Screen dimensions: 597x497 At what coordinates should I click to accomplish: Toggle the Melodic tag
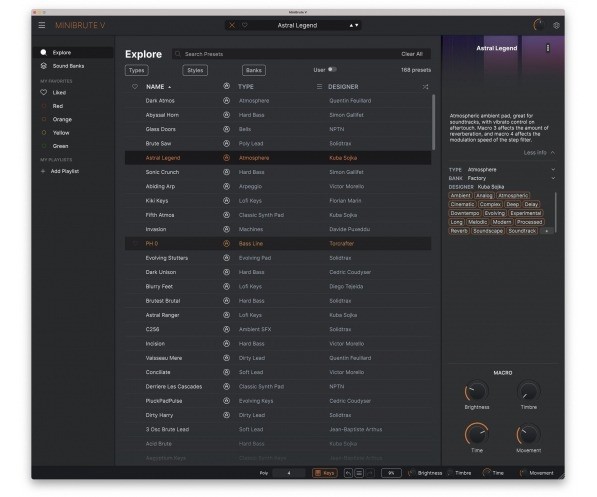(x=477, y=222)
